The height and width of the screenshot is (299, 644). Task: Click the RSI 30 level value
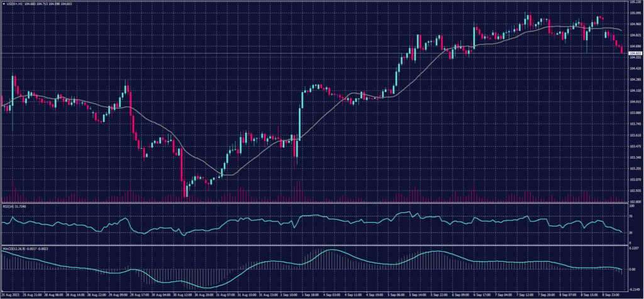[x=630, y=232]
